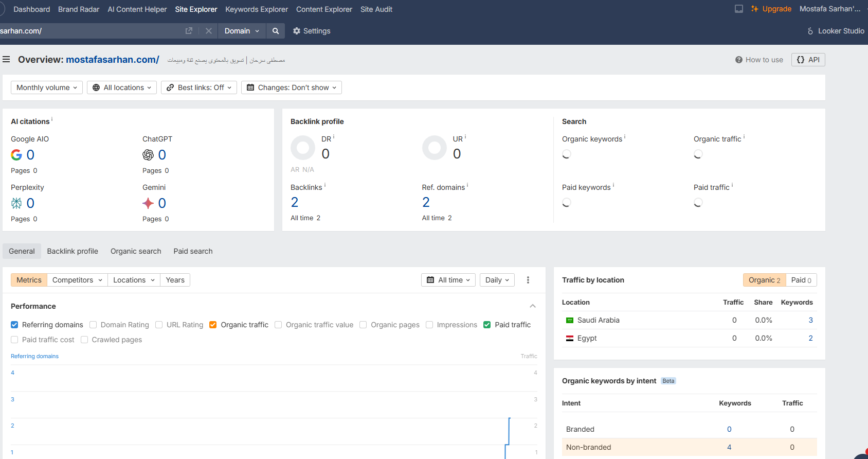Open the Monthly volume dropdown
The image size is (868, 459).
pyautogui.click(x=47, y=87)
